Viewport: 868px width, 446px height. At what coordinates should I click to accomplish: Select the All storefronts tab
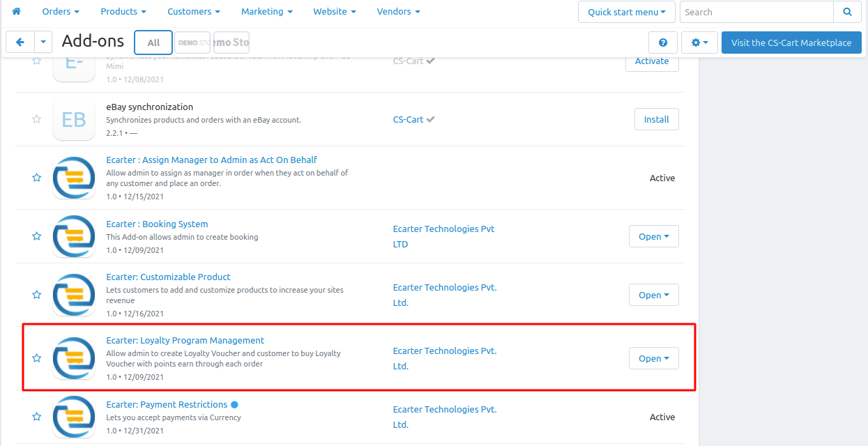(x=153, y=43)
